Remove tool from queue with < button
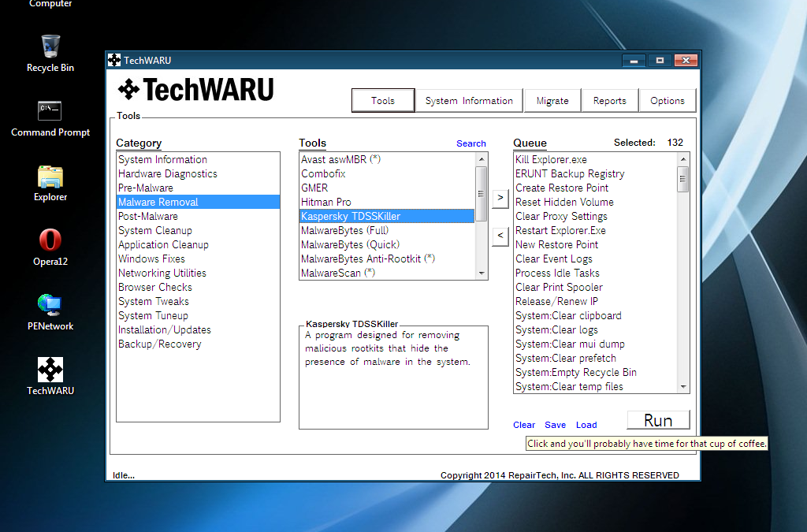The image size is (807, 532). [x=500, y=236]
